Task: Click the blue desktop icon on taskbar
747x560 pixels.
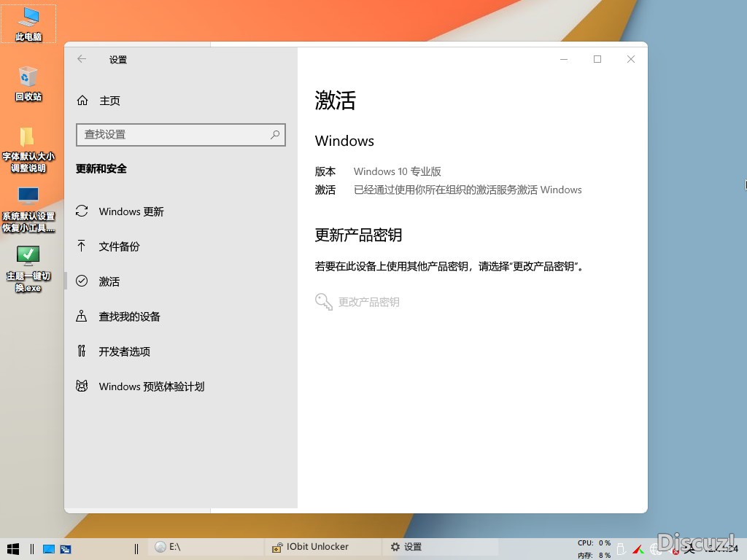Action: pos(49,549)
